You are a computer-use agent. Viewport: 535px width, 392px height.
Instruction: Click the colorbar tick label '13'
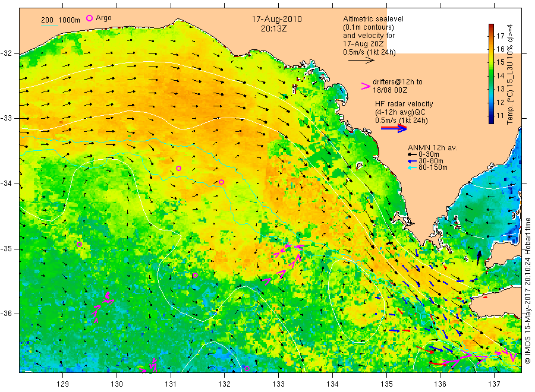[500, 89]
